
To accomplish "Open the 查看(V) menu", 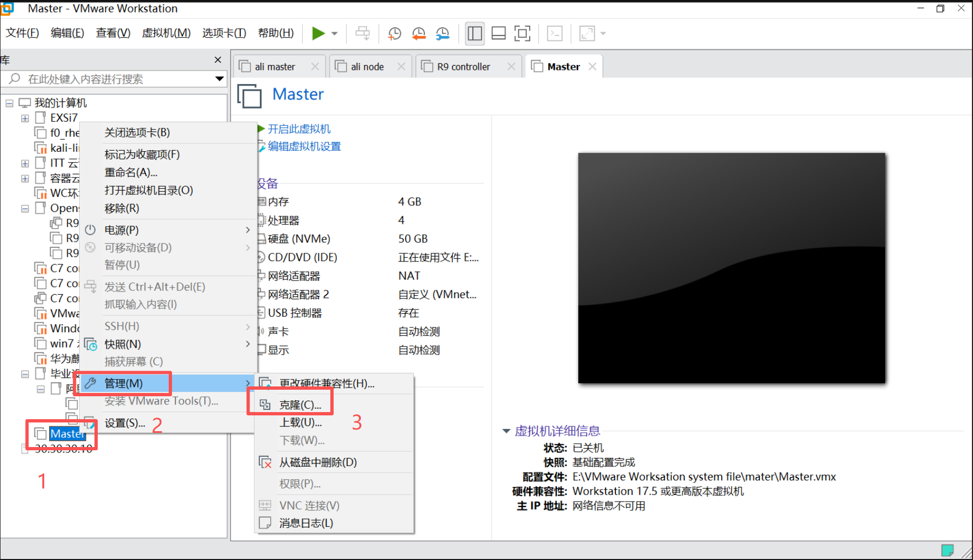I will point(113,33).
